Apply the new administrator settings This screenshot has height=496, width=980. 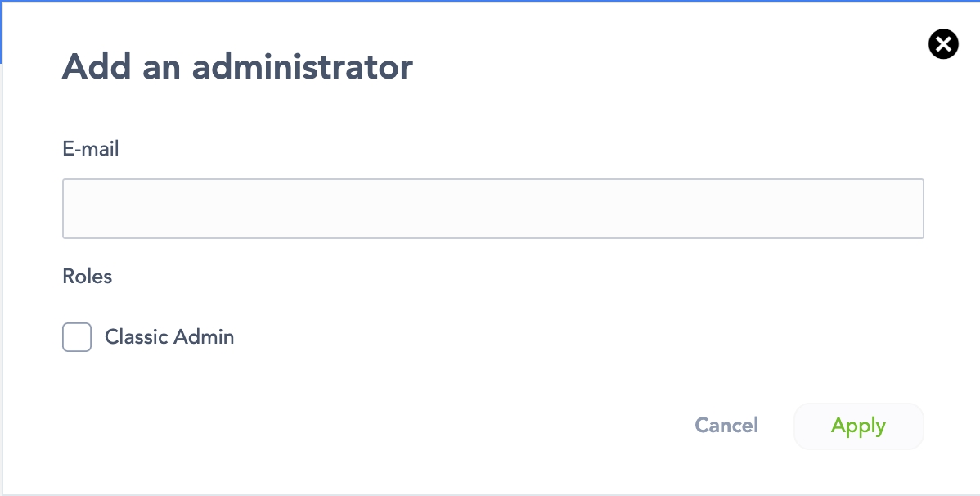point(858,426)
